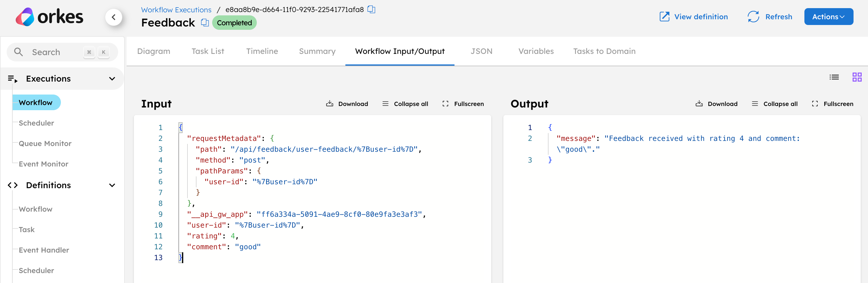Screen dimensions: 868x283
Task: Switch to list layout view
Action: [x=834, y=77]
